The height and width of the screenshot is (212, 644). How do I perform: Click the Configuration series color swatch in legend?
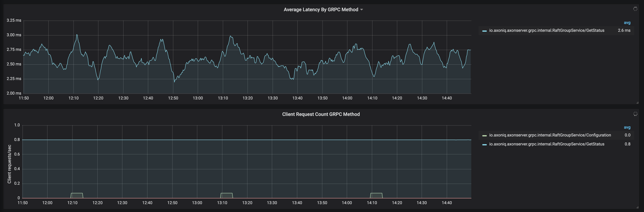[484, 136]
